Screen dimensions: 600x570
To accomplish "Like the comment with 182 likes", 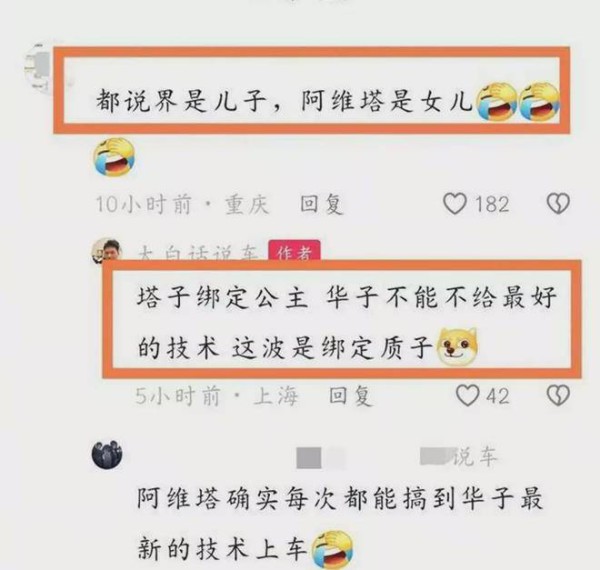I will pyautogui.click(x=455, y=203).
